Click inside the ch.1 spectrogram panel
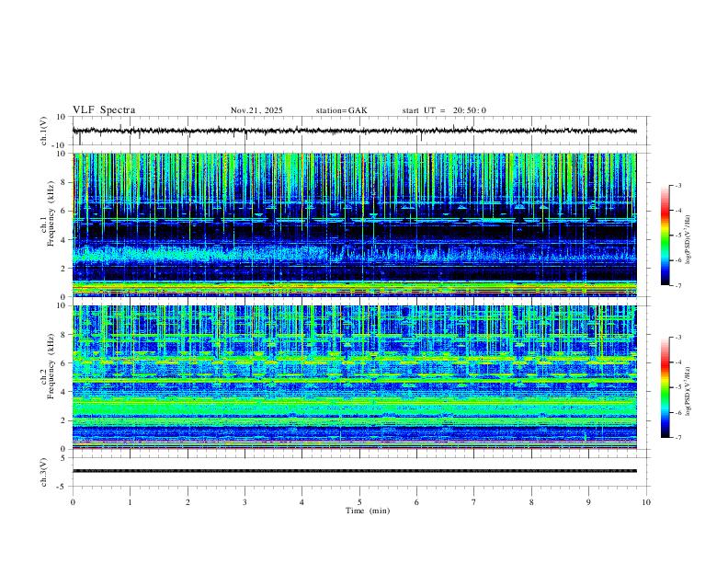The image size is (728, 563). coord(354,224)
